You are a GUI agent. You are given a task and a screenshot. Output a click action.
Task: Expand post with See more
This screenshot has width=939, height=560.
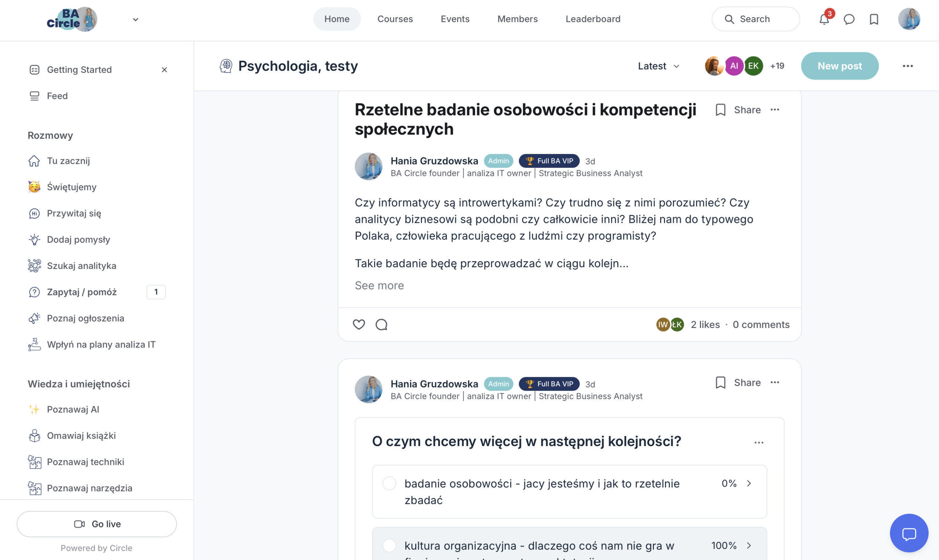point(379,285)
